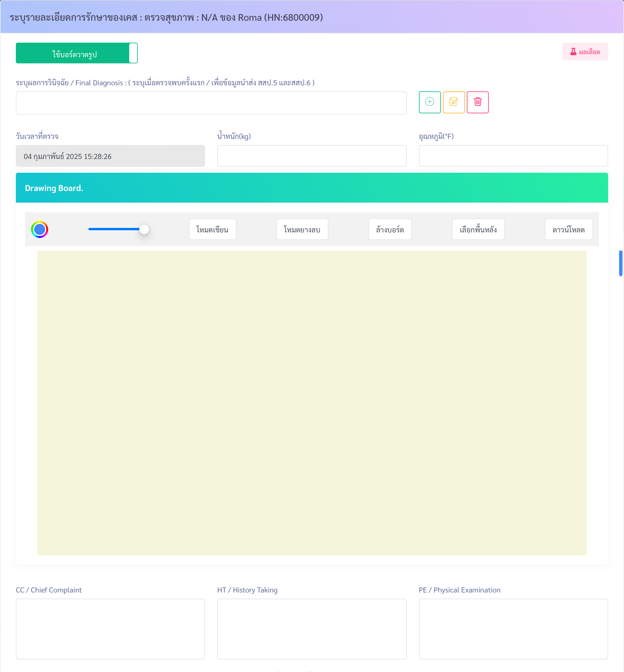The width and height of the screenshot is (624, 672).
Task: Open the ผลเลือด blood results button
Action: pos(585,52)
